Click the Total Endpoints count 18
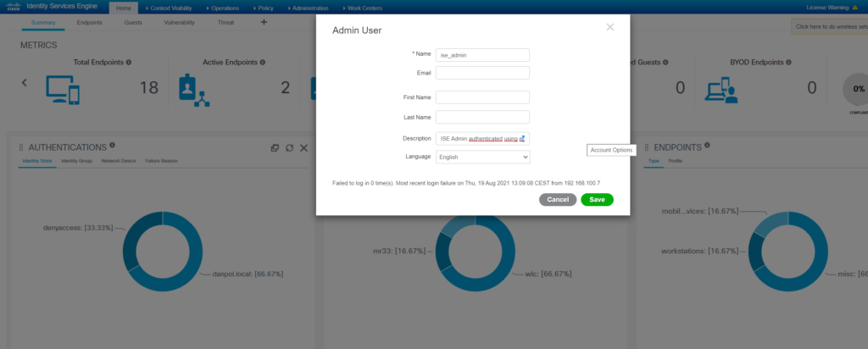The width and height of the screenshot is (868, 349). [148, 88]
